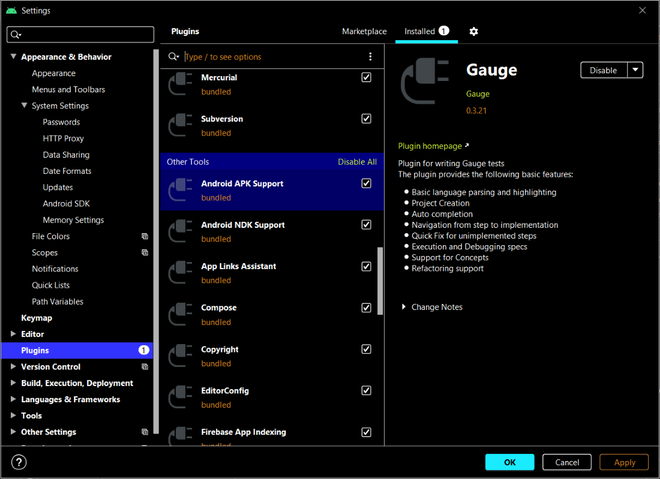Screen dimensions: 660x479
Task: Select Keymap in the settings tree
Action: pos(37,318)
